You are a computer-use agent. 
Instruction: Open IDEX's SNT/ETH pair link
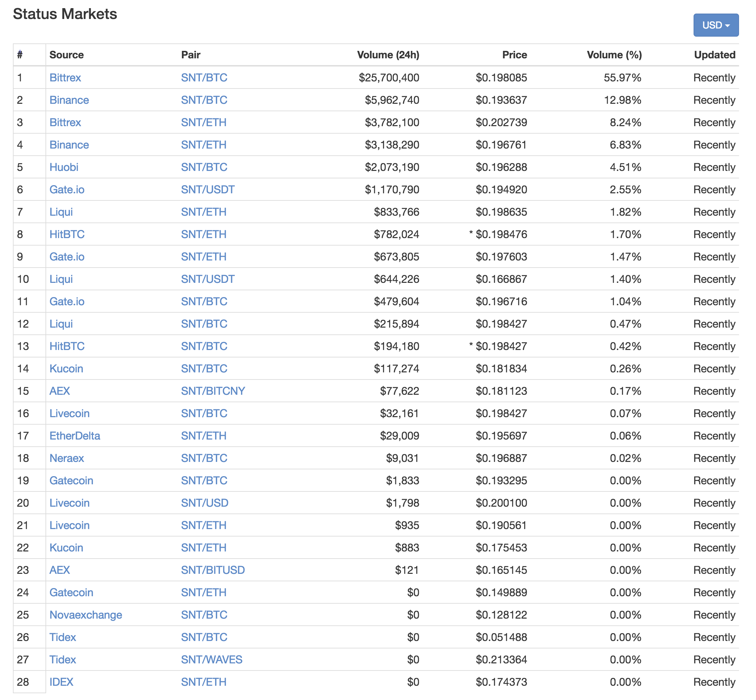(204, 681)
